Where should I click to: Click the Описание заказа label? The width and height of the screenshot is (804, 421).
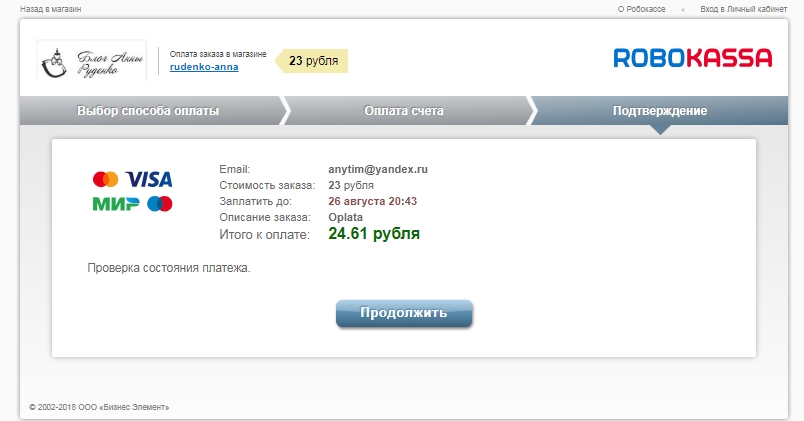pyautogui.click(x=265, y=217)
